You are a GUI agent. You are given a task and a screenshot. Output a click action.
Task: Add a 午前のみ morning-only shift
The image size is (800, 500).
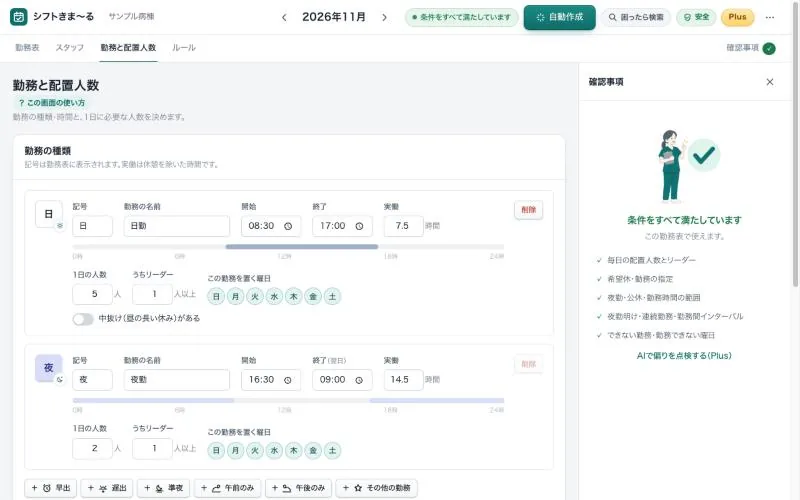point(228,488)
